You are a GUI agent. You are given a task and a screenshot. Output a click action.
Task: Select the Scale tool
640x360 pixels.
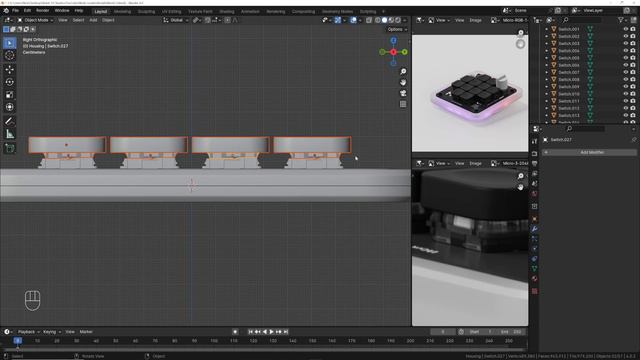pyautogui.click(x=10, y=95)
